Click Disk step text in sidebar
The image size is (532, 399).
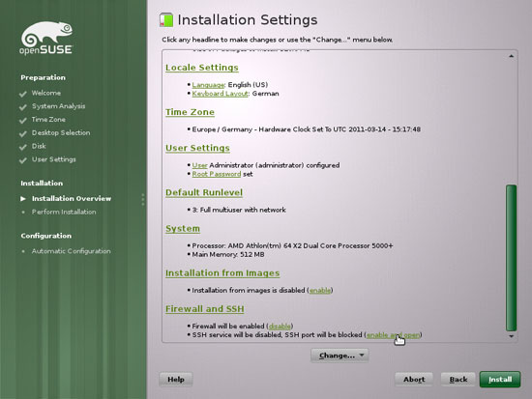pos(39,146)
